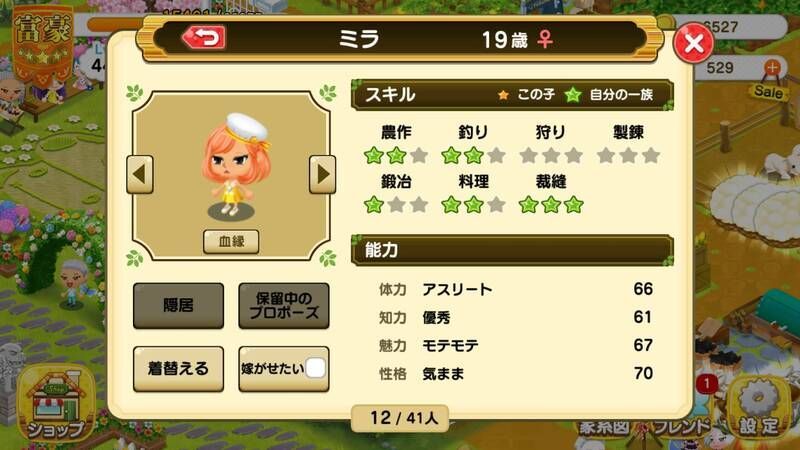
Task: Toggle the 嫁がせたい checkbox
Action: coord(315,368)
